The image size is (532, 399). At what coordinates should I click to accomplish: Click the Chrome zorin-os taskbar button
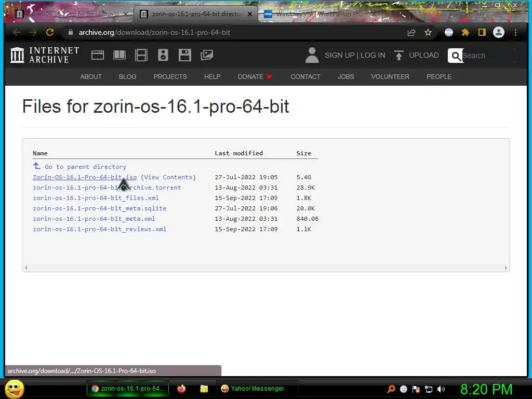128,389
